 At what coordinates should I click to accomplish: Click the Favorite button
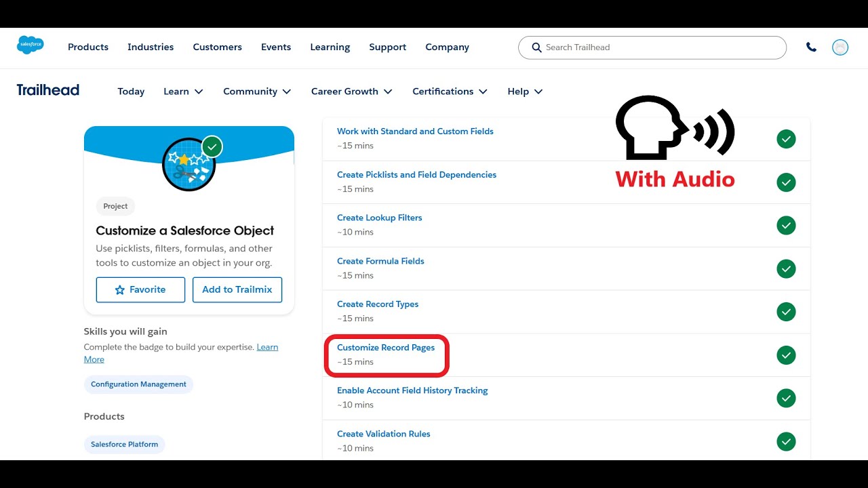coord(140,289)
